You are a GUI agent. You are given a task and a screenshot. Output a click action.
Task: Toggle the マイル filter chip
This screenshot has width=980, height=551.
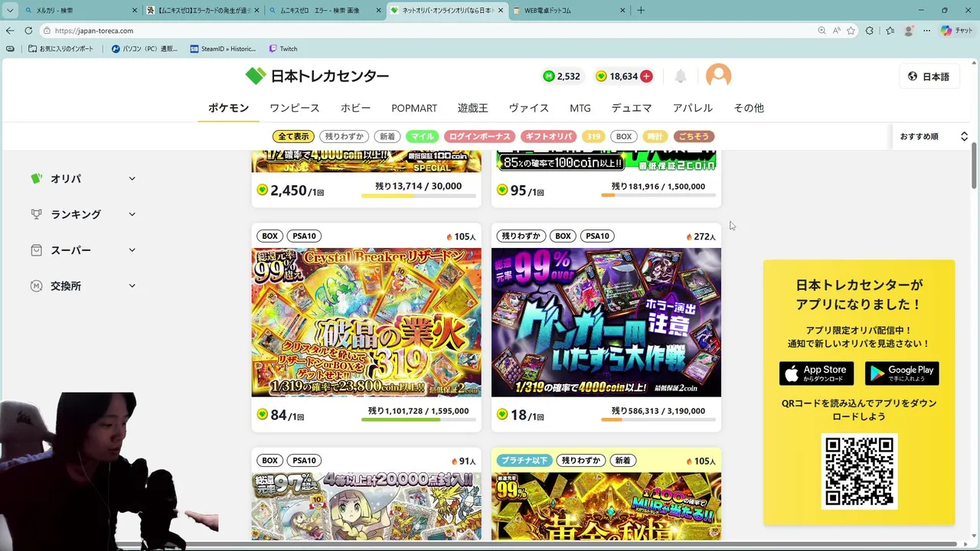[423, 136]
